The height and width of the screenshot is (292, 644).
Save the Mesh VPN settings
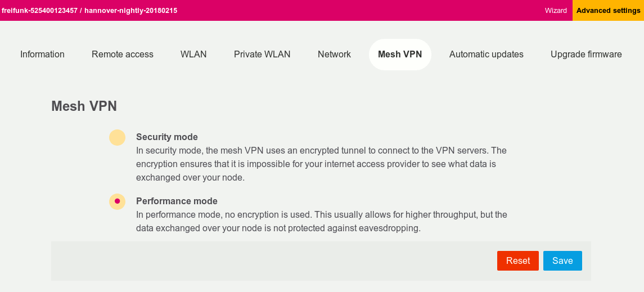pos(562,260)
